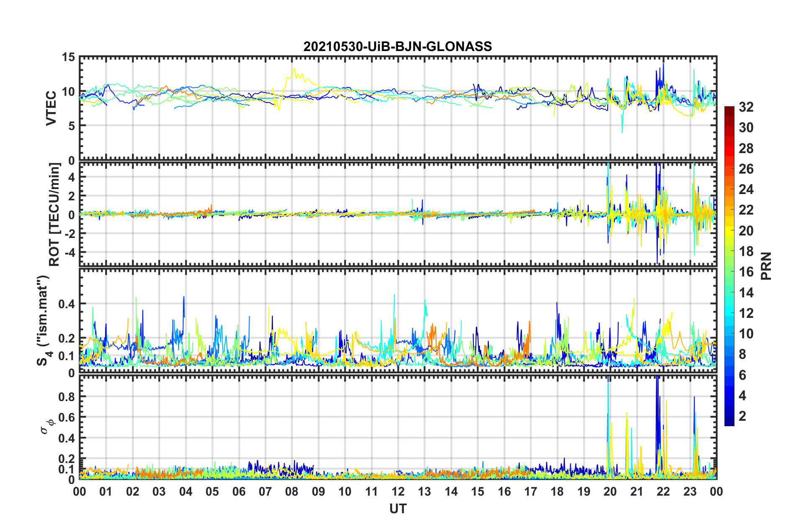The image size is (796, 532).
Task: Click x-axis tick label 09
Action: [x=318, y=491]
